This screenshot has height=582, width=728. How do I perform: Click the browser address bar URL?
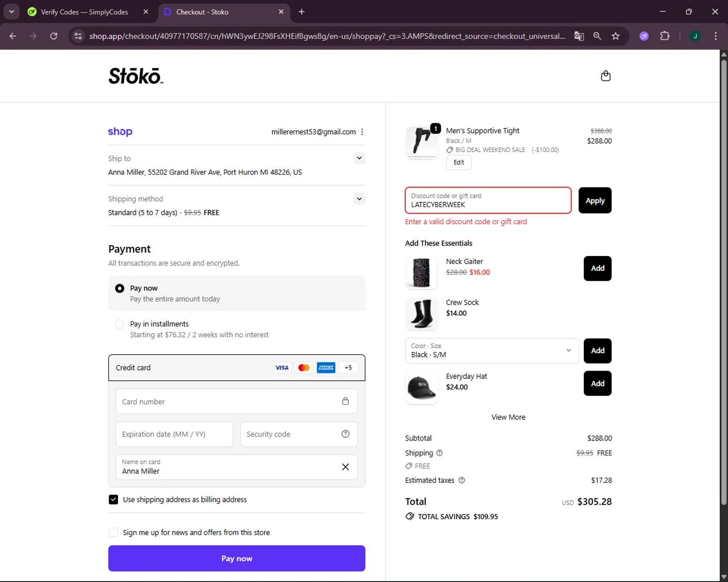click(x=327, y=36)
